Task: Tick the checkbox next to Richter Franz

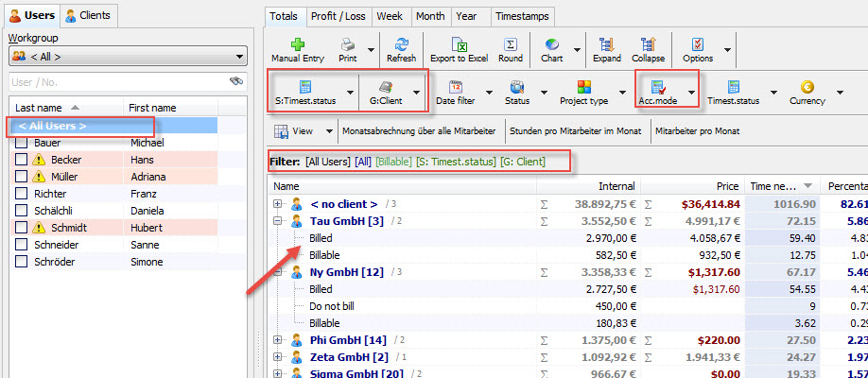Action: [21, 194]
